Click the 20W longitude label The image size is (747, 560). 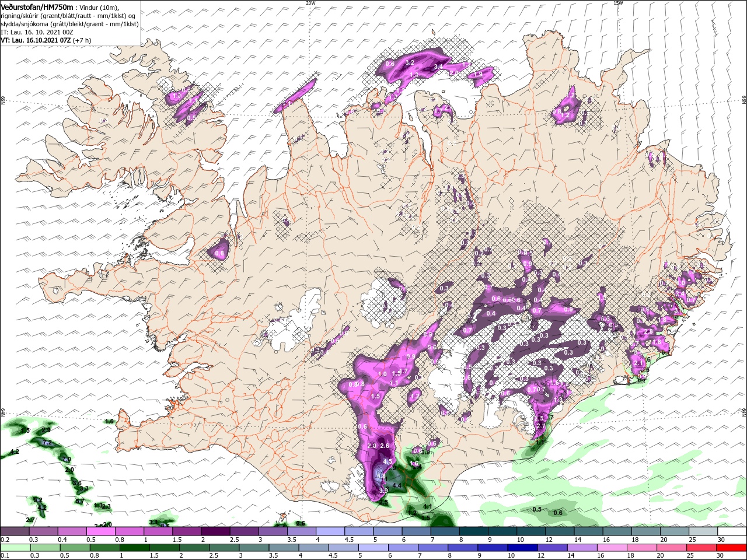(x=310, y=3)
